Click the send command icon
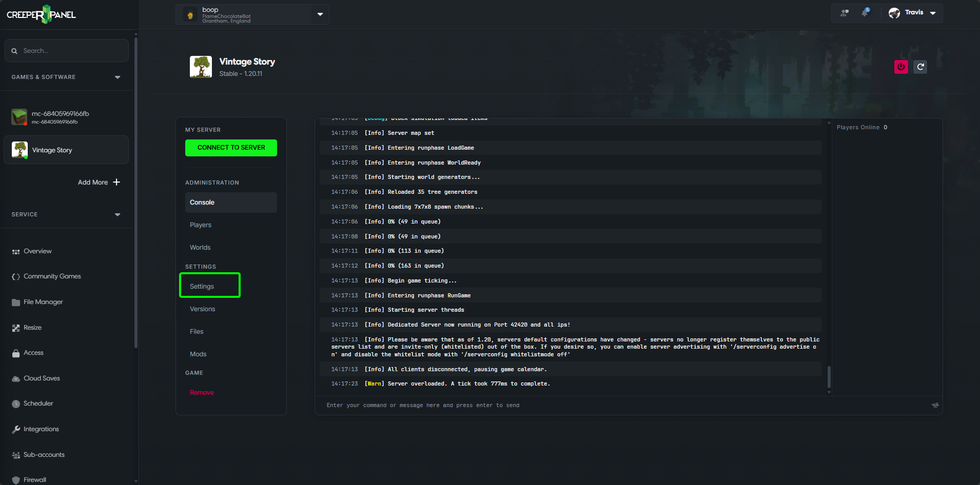Viewport: 980px width, 485px height. [x=935, y=405]
